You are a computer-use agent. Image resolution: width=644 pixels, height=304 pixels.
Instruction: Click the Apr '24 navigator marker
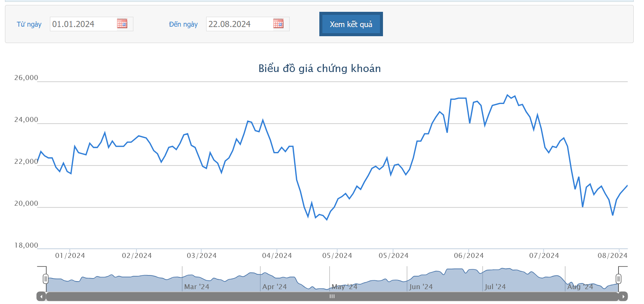point(274,287)
